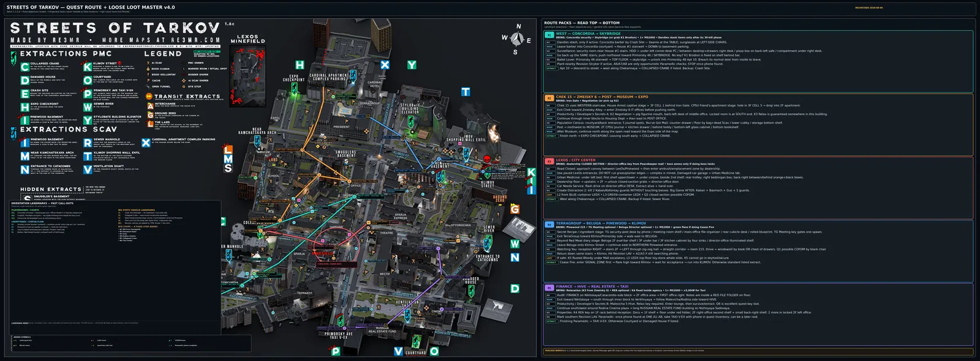The width and height of the screenshot is (980, 361).
Task: Click the N Entrance to Catacombs legend icon
Action: pos(24,169)
